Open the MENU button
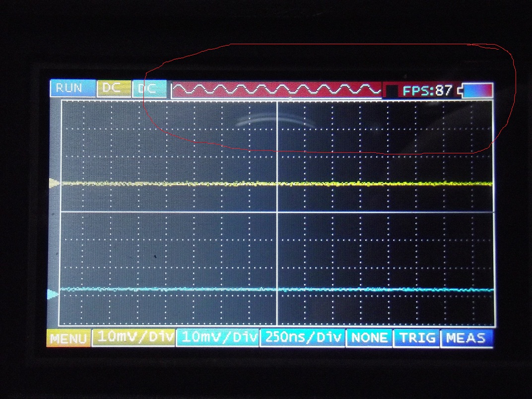This screenshot has width=532, height=399. point(68,338)
